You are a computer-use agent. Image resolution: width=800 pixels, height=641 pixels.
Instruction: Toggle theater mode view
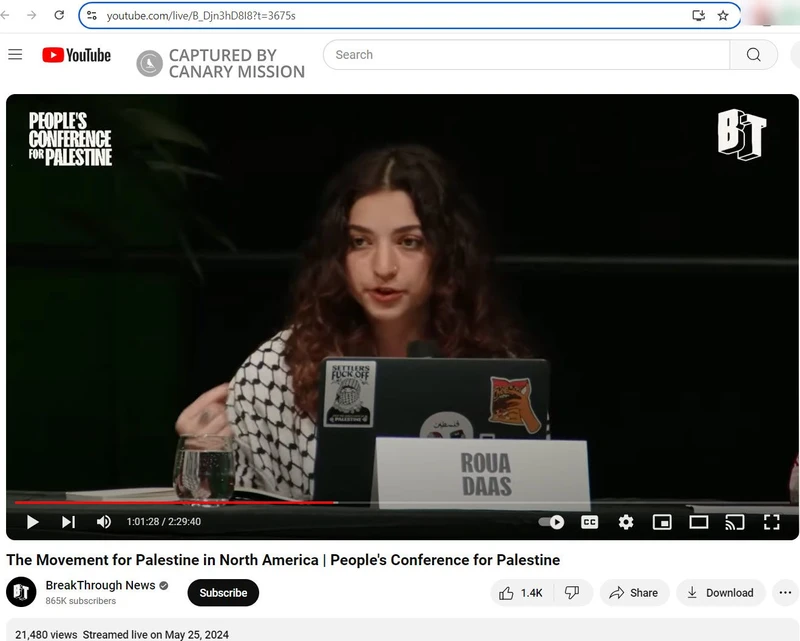point(699,522)
